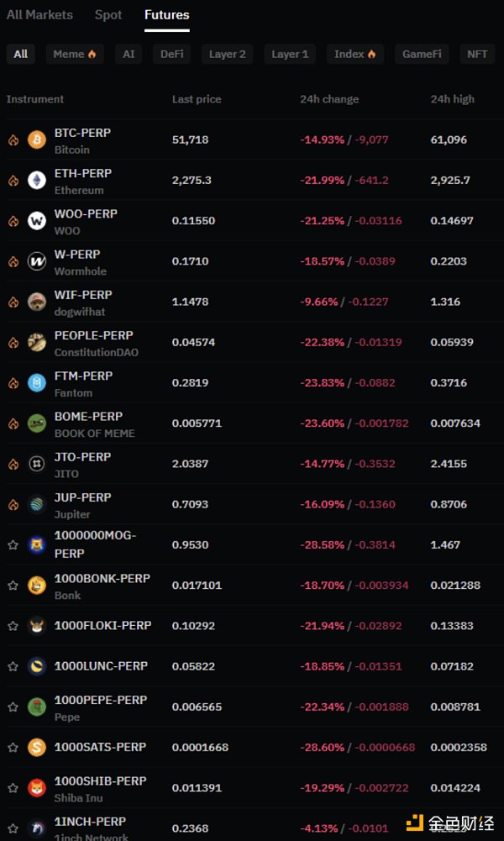Open the All Markets tab
Image resolution: width=504 pixels, height=841 pixels.
click(39, 15)
